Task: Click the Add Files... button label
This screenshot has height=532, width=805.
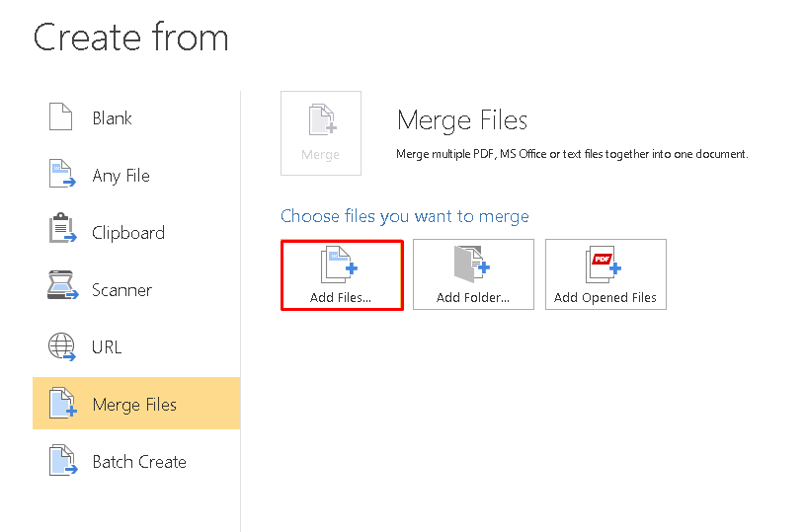Action: pyautogui.click(x=341, y=297)
